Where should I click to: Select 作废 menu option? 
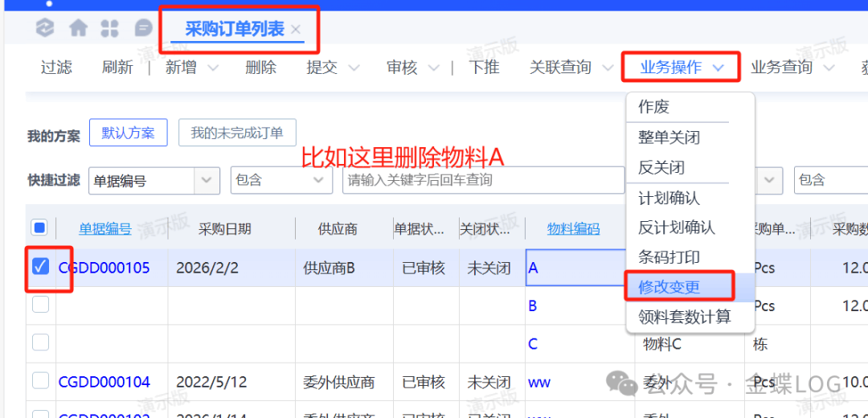click(x=653, y=107)
